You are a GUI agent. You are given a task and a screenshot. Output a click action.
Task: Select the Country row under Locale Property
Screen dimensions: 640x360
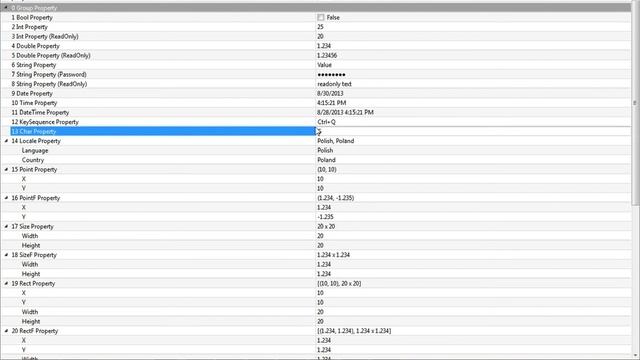click(x=316, y=160)
